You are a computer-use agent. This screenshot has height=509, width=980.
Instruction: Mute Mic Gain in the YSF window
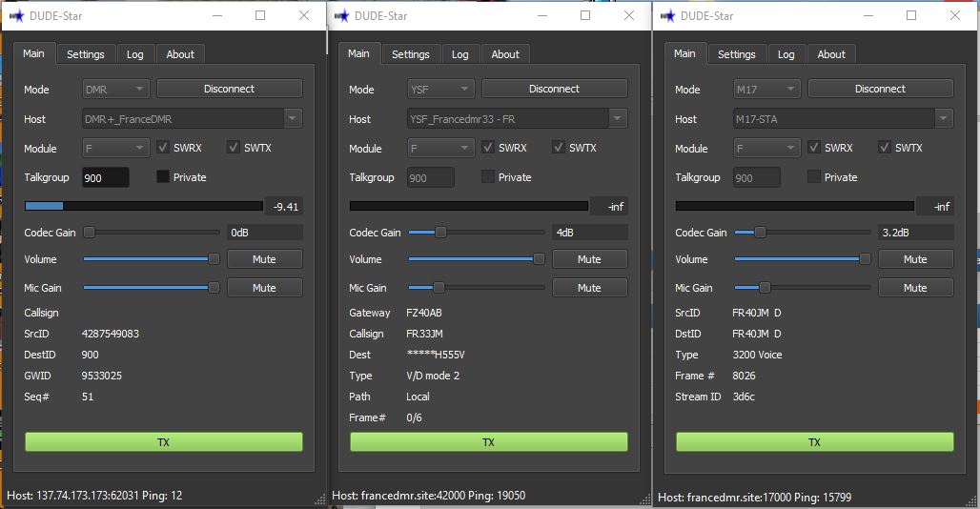(x=589, y=288)
